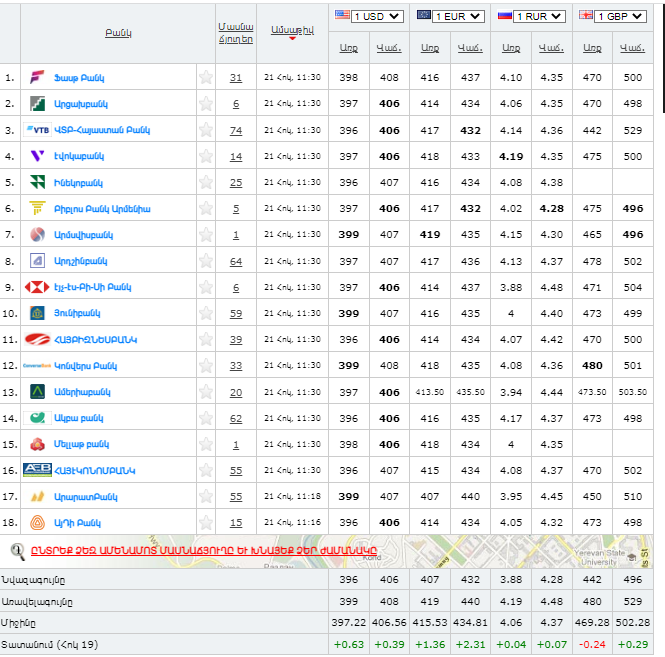The width and height of the screenshot is (665, 657).
Task: Click the Evocabank purple V logo
Action: coord(37,156)
